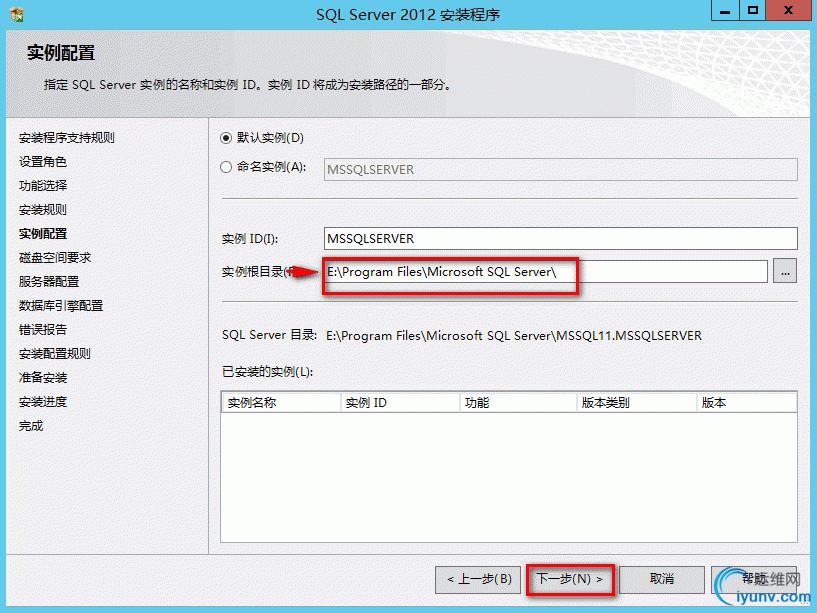
Task: Select the 默认实例(D) radio button
Action: tap(226, 138)
